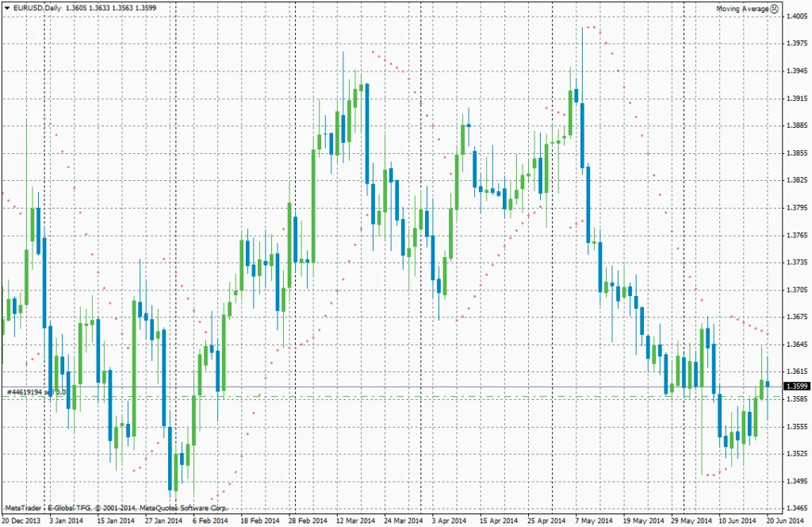Click the highlighted current price tag 1.3599
The height and width of the screenshot is (527, 812).
pos(796,386)
